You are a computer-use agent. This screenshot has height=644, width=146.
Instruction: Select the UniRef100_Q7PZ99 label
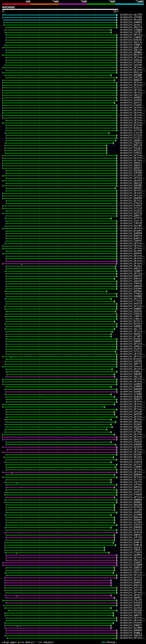pos(131,77)
